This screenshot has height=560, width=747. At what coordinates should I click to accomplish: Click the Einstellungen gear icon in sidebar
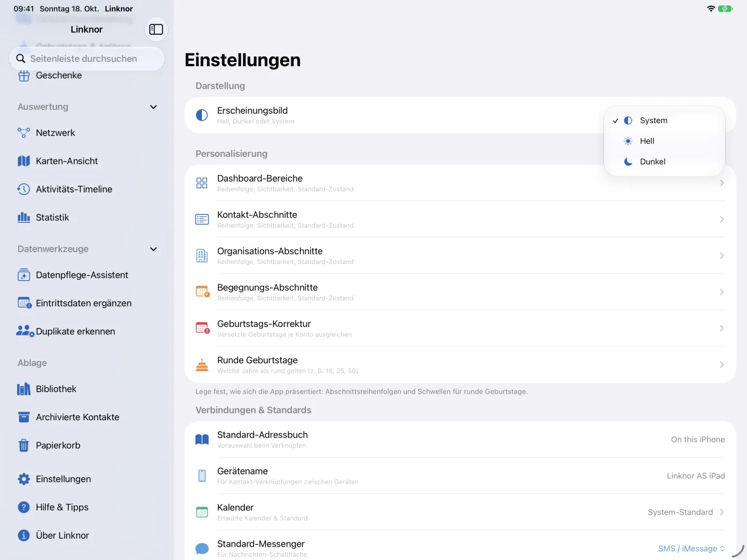click(23, 479)
